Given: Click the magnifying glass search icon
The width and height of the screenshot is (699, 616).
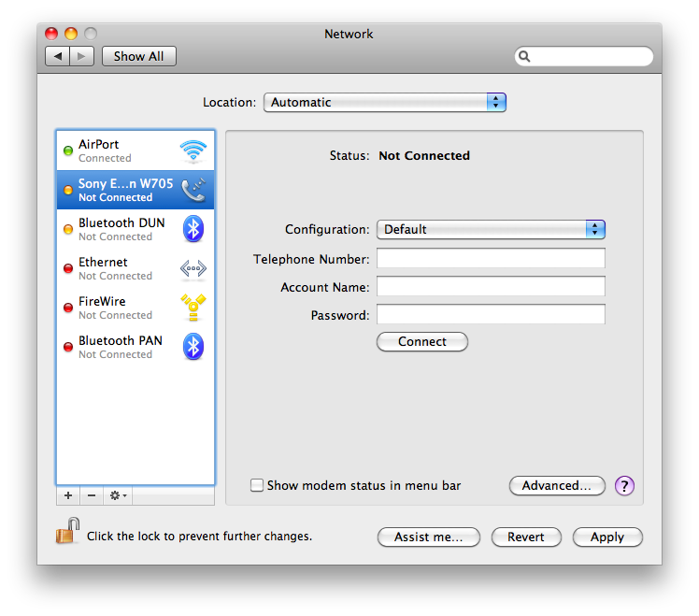Looking at the screenshot, I should pyautogui.click(x=524, y=57).
